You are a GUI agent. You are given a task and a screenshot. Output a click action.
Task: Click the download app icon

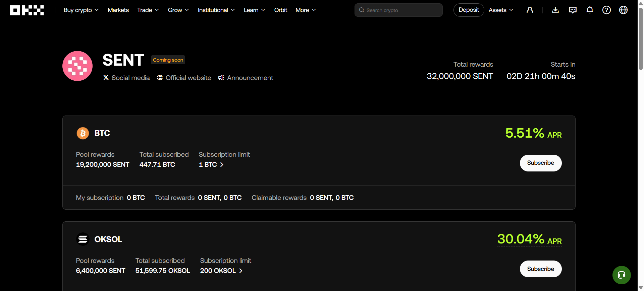click(555, 10)
